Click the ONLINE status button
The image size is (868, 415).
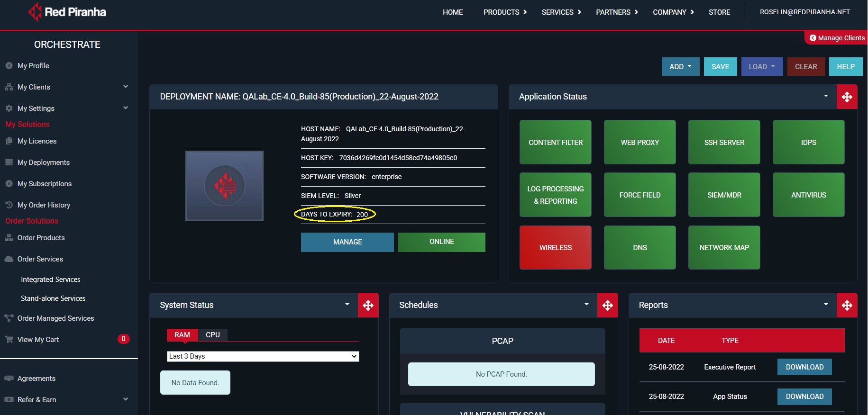pos(442,242)
